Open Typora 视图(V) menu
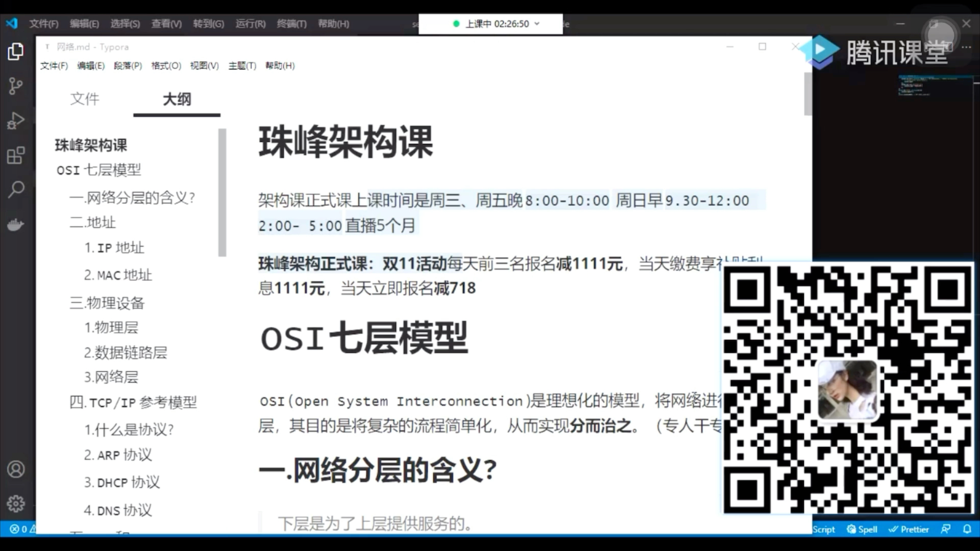This screenshot has width=980, height=551. click(x=204, y=66)
